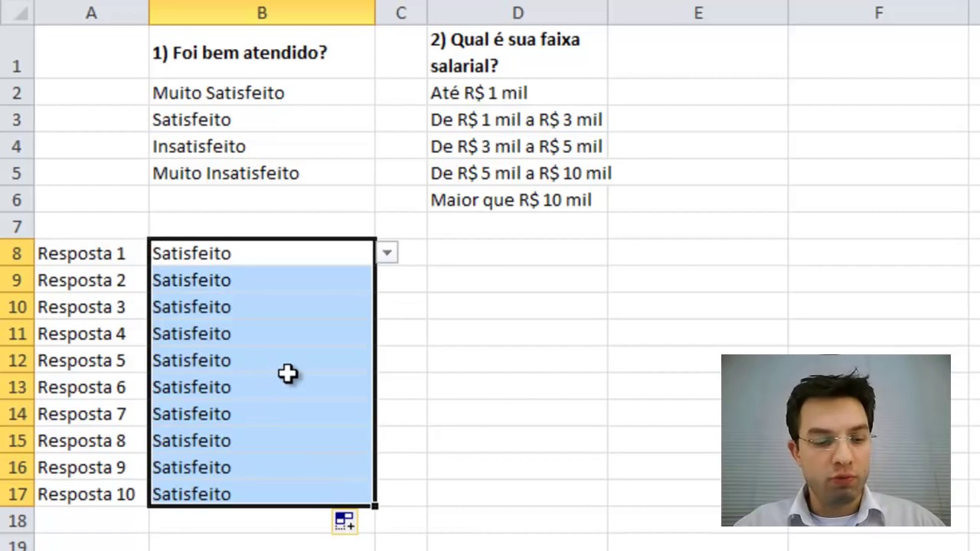980x551 pixels.
Task: Click cell '2) Qual é sua faixa salarial?'
Action: coord(518,52)
